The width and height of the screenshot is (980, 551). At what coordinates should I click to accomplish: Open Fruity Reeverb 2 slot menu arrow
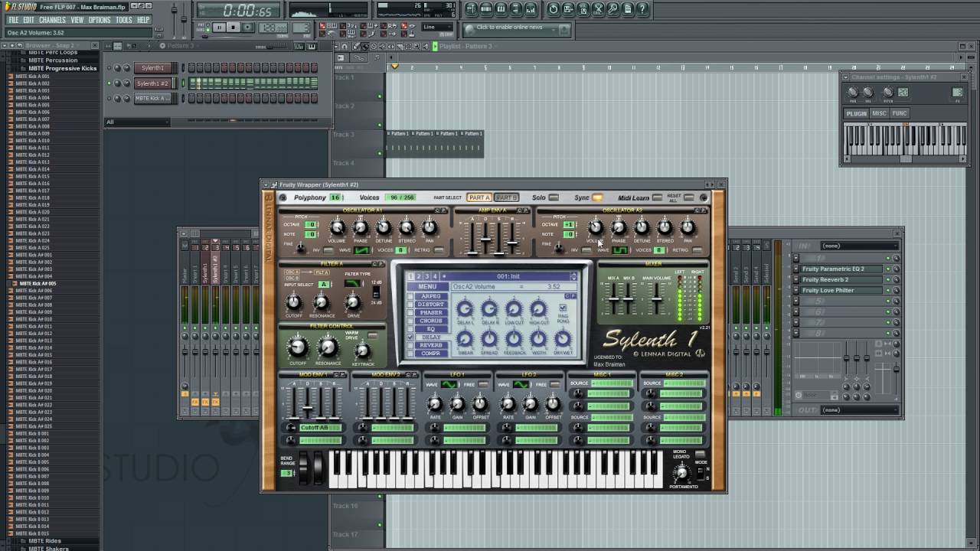tap(795, 279)
